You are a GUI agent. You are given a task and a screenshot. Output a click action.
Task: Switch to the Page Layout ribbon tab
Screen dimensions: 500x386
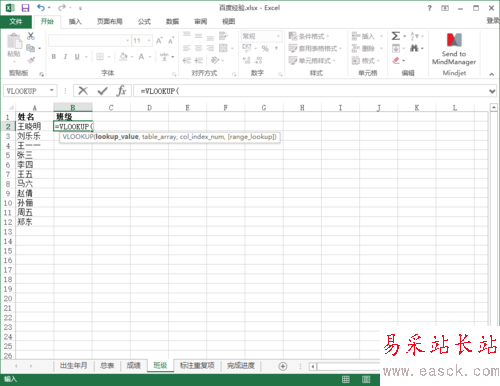110,22
